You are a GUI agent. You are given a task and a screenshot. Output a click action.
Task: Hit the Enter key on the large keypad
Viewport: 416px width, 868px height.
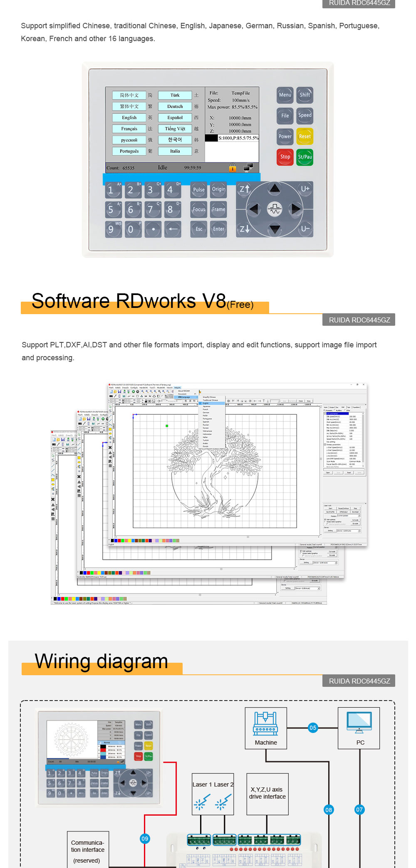(219, 229)
